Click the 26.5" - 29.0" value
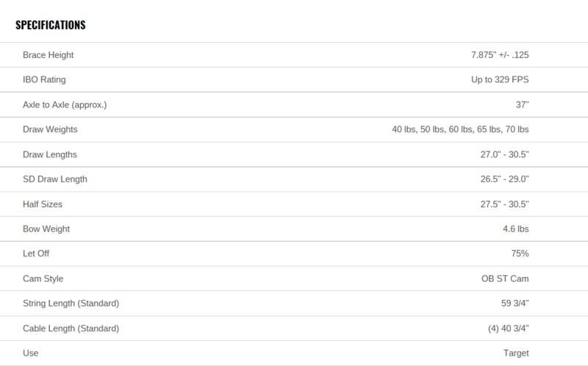The width and height of the screenshot is (588, 366). click(x=505, y=179)
